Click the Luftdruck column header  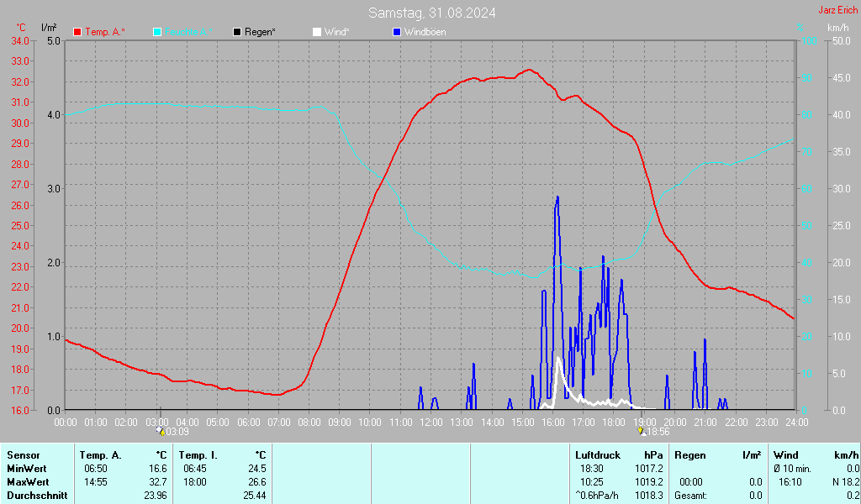[x=598, y=455]
